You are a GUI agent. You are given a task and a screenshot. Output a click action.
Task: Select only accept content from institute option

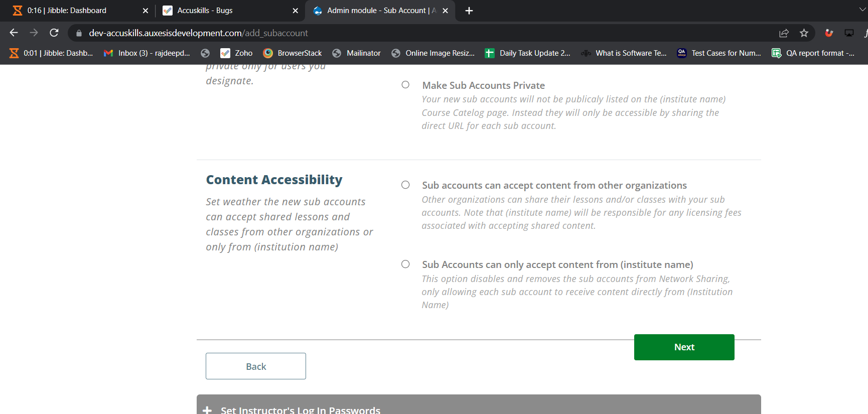[405, 264]
